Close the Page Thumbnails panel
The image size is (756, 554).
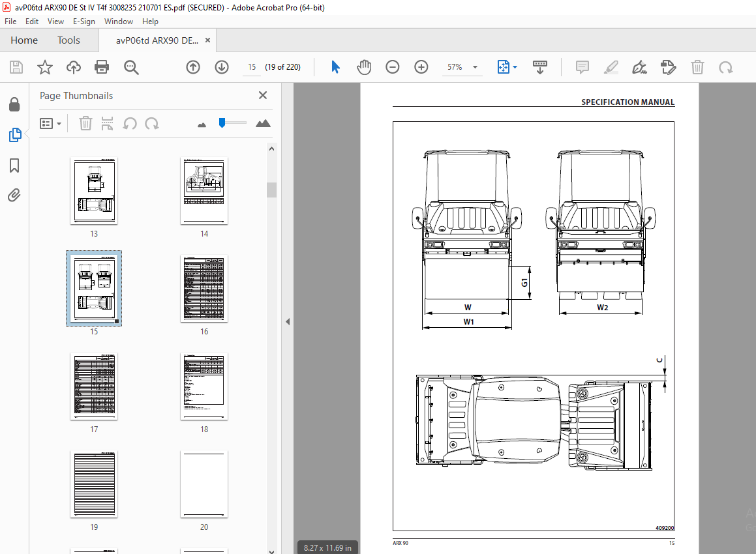coord(263,95)
